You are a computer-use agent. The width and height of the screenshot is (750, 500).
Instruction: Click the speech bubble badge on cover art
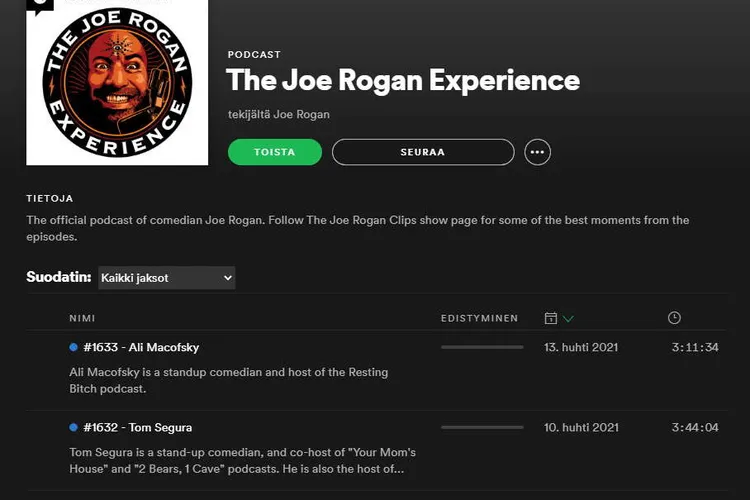[x=40, y=5]
